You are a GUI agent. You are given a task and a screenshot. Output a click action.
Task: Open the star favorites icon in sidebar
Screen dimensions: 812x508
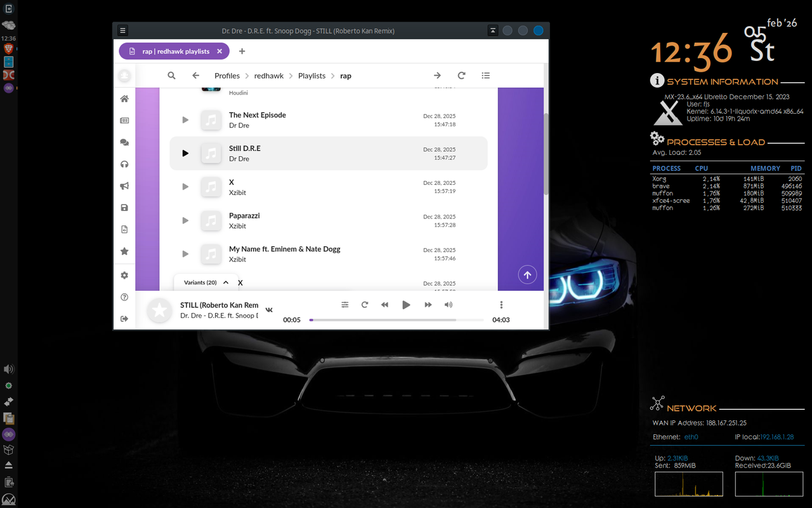[124, 251]
